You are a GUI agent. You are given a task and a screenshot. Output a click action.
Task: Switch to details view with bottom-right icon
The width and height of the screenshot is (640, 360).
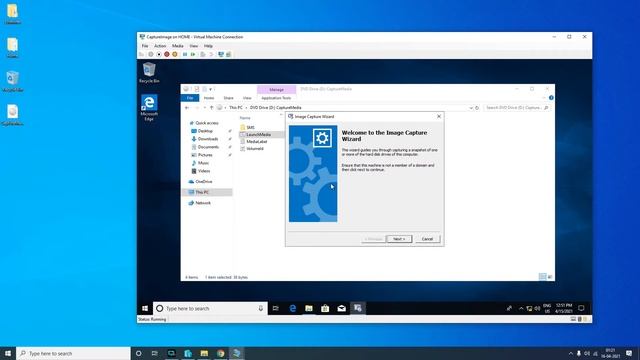542,277
